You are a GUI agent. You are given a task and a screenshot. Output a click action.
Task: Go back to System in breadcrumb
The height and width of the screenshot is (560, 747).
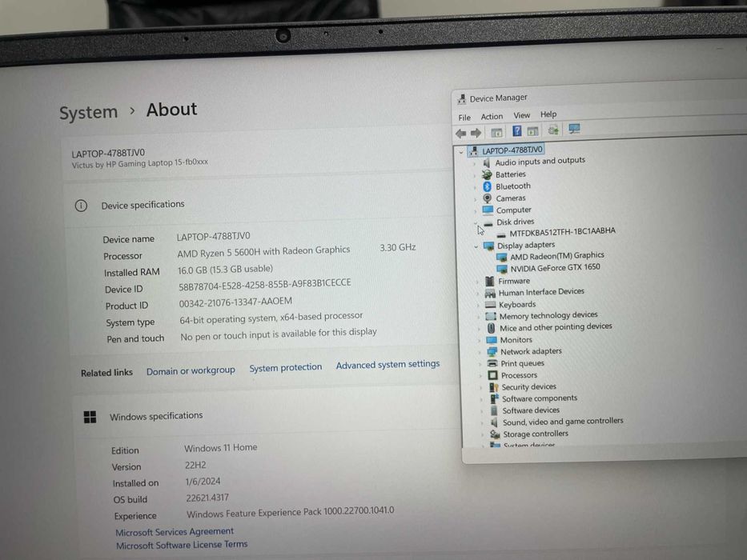point(88,112)
